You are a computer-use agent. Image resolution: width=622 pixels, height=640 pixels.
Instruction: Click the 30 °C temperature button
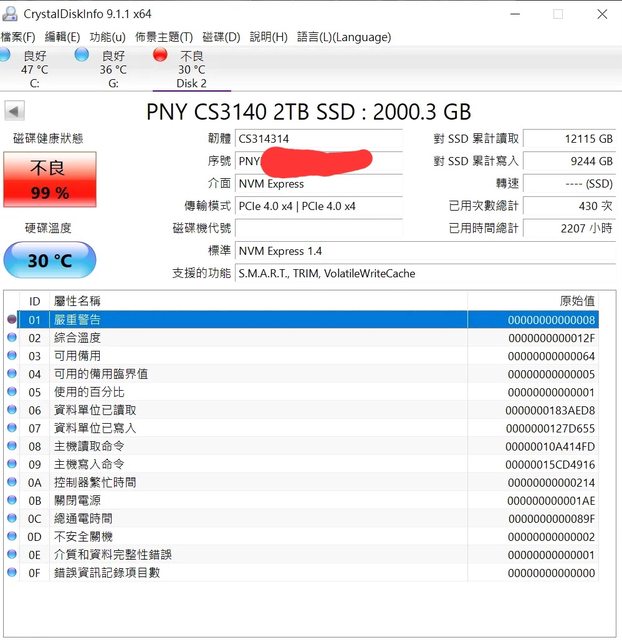click(x=50, y=261)
